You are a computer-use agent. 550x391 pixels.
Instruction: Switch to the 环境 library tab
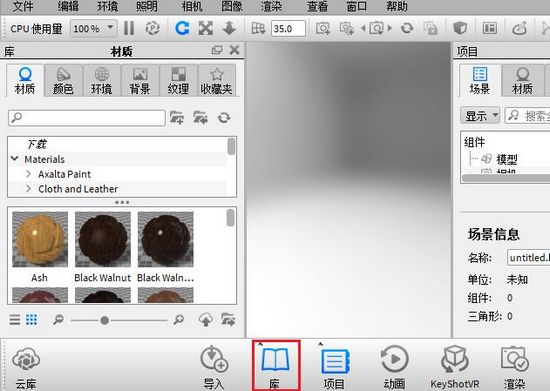click(102, 81)
